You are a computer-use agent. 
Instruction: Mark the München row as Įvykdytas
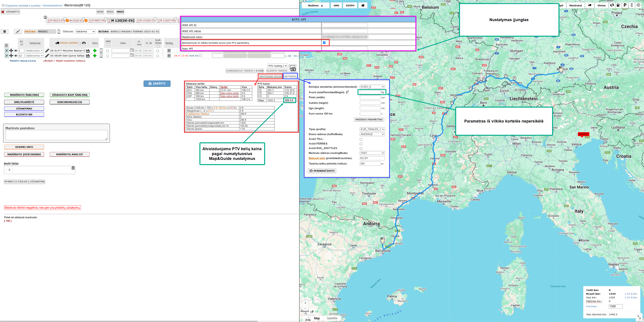pos(157,51)
